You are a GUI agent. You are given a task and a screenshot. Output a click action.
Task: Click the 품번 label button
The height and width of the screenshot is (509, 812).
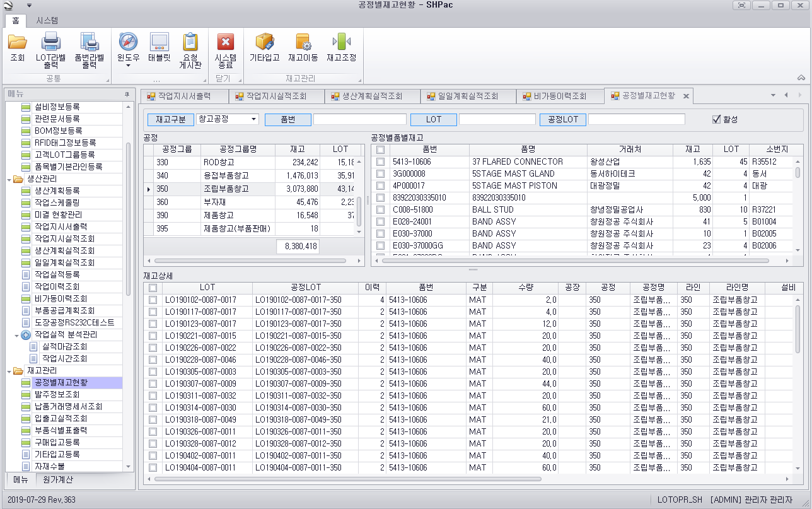pyautogui.click(x=288, y=119)
